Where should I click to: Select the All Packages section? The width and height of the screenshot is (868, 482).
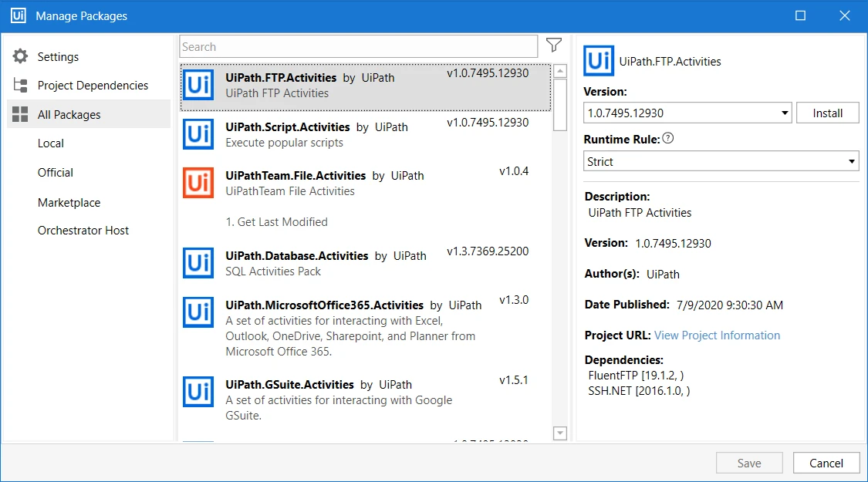(x=89, y=115)
